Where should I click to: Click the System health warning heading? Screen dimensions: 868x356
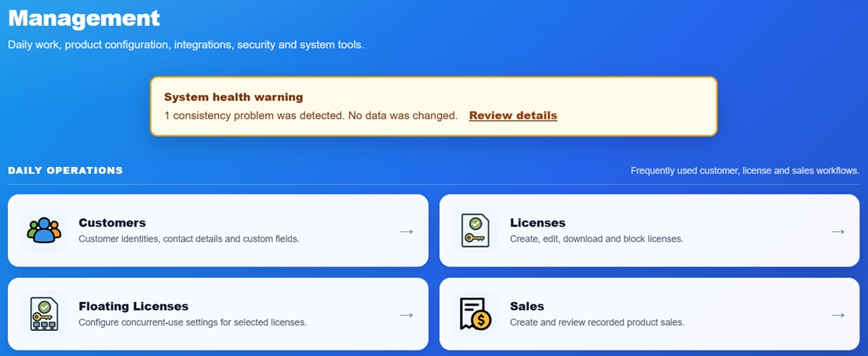point(234,97)
